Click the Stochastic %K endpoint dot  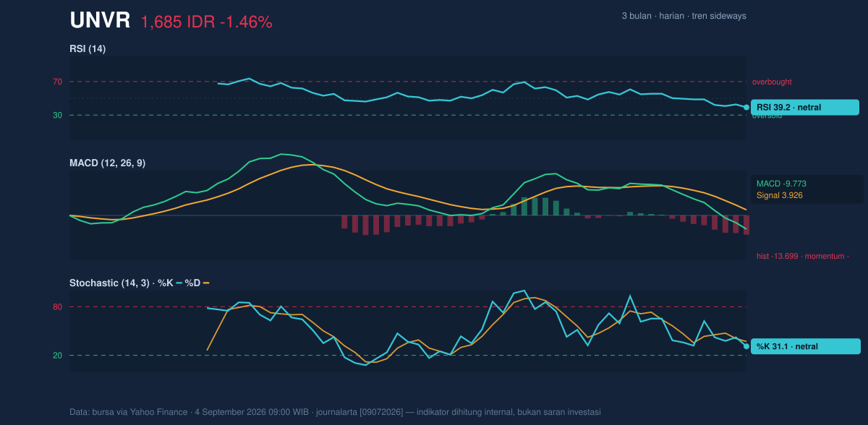point(746,346)
